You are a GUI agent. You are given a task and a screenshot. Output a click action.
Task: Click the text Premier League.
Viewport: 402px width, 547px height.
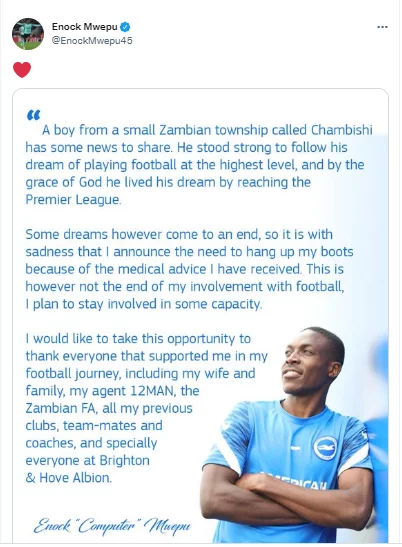click(73, 200)
